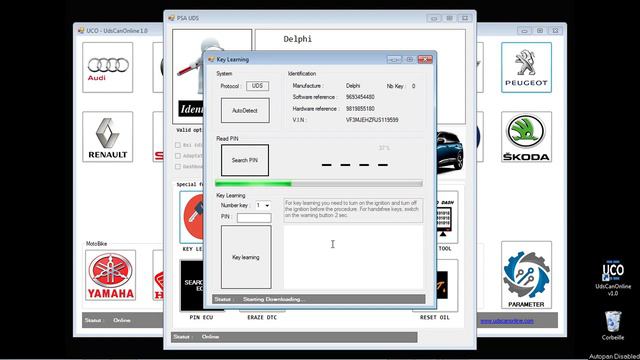Click the Delphi heading in PSA UDS window
This screenshot has height=360, width=640.
[x=298, y=39]
